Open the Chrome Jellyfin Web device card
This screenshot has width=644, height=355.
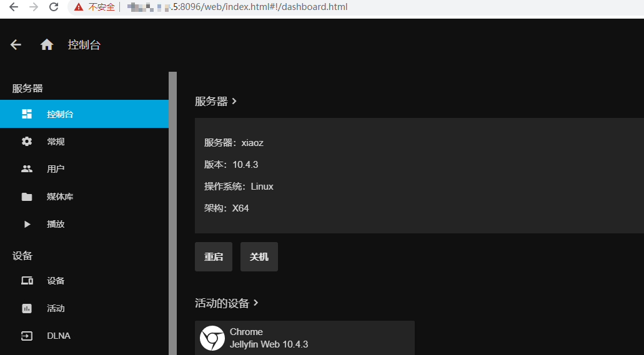(305, 338)
